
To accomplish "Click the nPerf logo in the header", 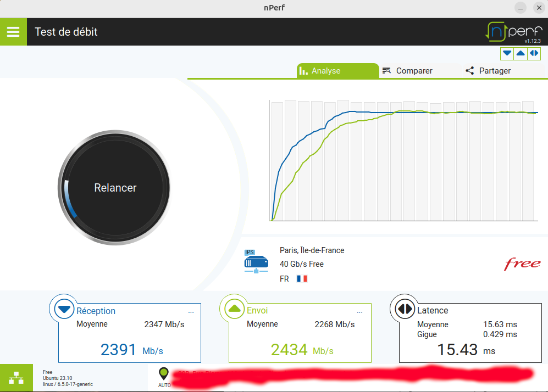I will (x=513, y=32).
